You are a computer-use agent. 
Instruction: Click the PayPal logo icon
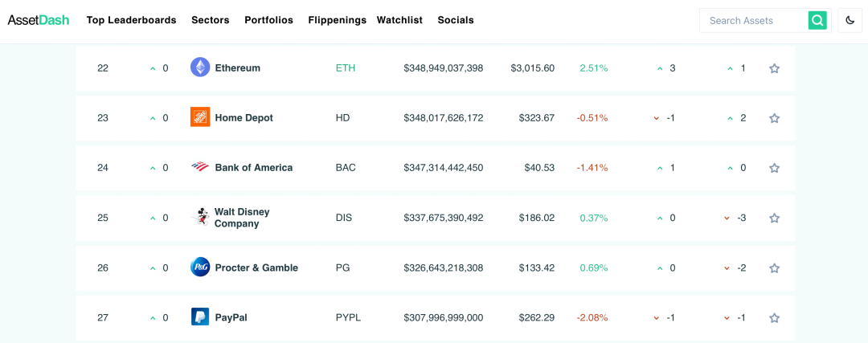(x=200, y=316)
